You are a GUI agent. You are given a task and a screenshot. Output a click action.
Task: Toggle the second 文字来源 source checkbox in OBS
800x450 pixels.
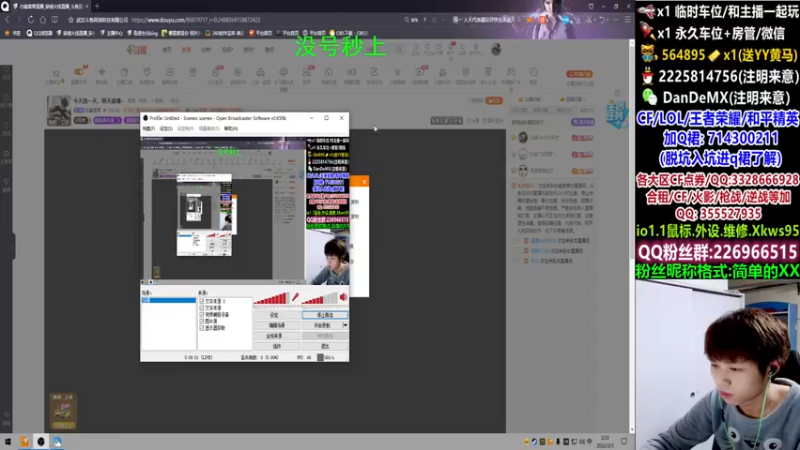point(202,308)
